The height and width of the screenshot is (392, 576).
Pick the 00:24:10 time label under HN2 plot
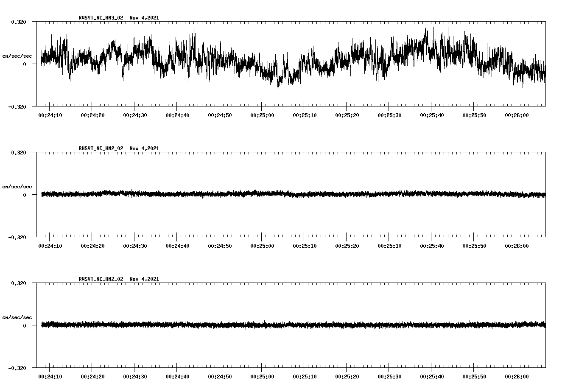click(x=50, y=246)
